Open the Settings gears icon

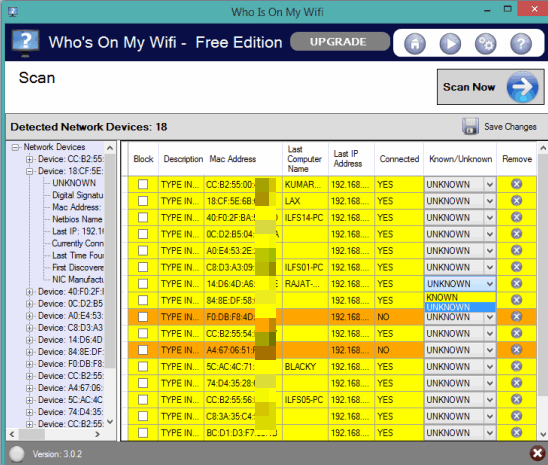click(485, 43)
